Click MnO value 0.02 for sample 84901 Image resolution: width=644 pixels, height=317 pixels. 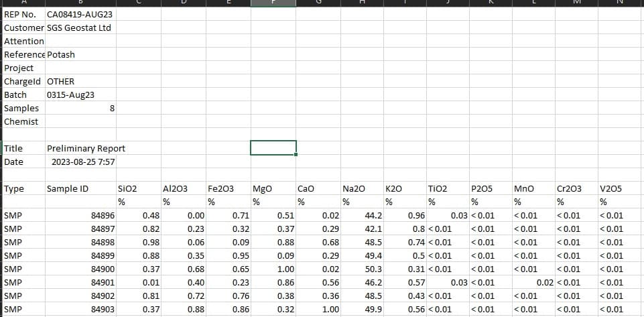[x=533, y=282]
